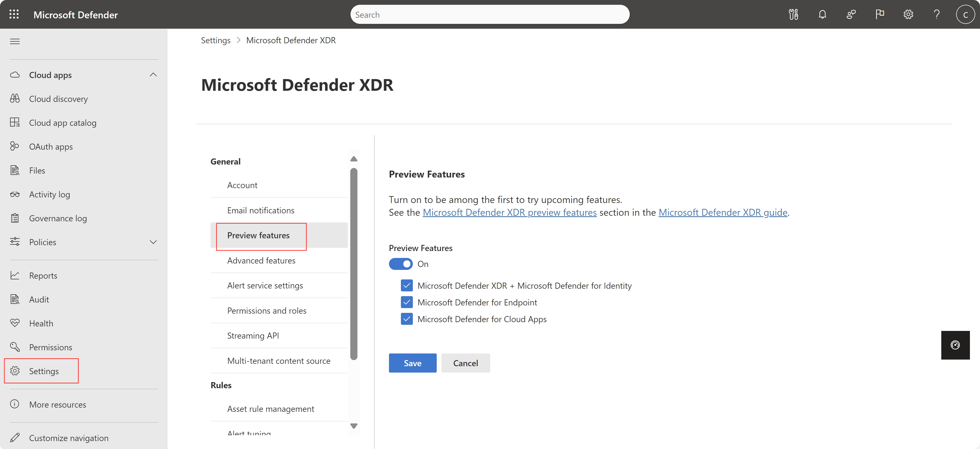Toggle Preview Features switch On/Off

click(x=401, y=263)
